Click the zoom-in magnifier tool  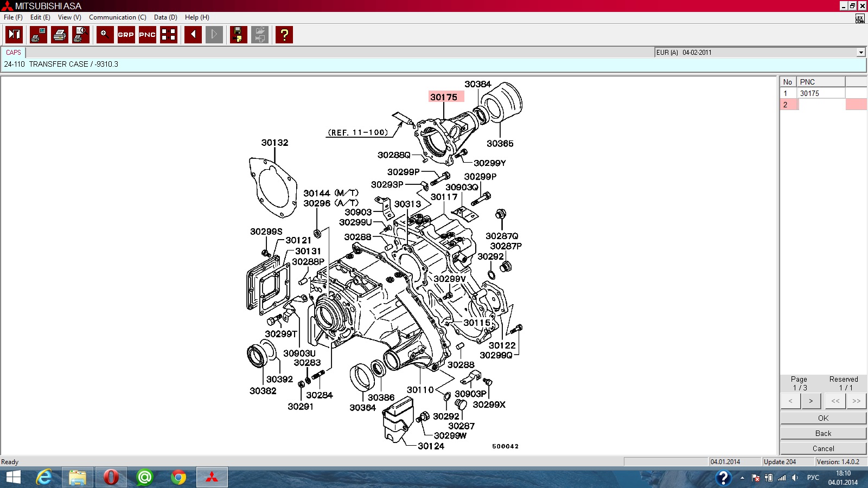pos(105,35)
